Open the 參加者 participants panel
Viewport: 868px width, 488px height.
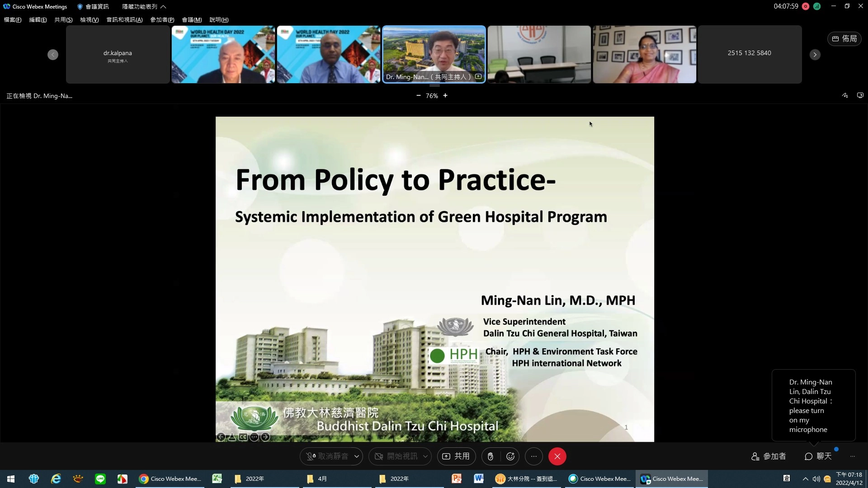(x=769, y=456)
